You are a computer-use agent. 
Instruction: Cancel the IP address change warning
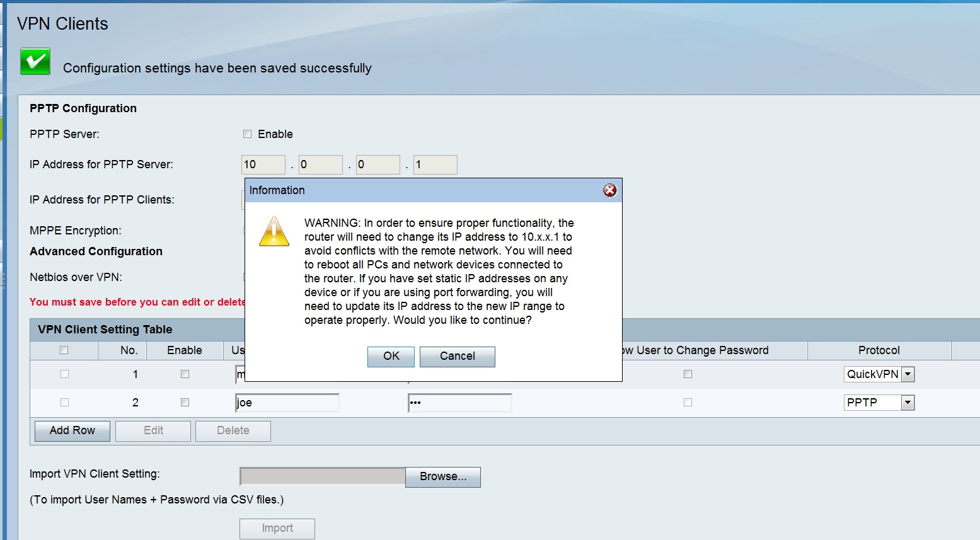point(458,356)
